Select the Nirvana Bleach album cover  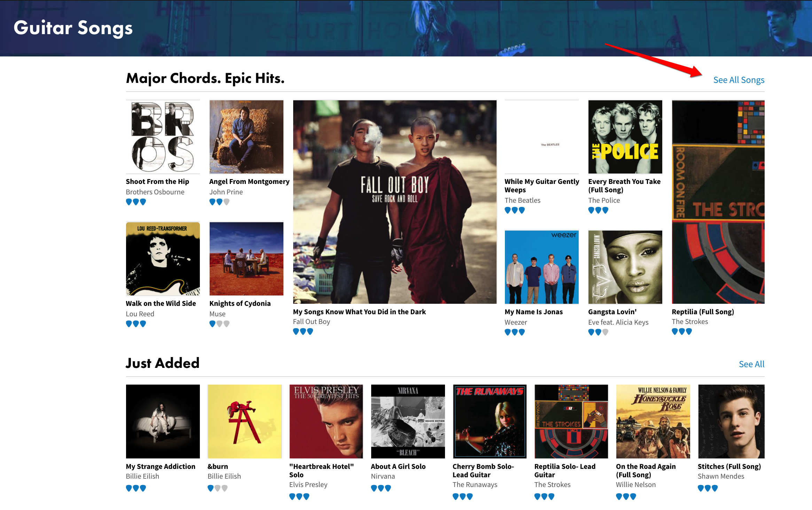408,422
